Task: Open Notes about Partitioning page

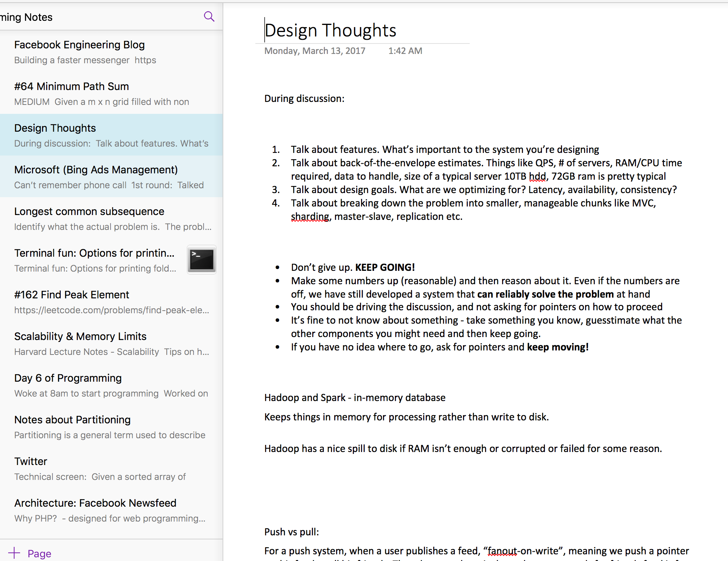Action: [72, 420]
